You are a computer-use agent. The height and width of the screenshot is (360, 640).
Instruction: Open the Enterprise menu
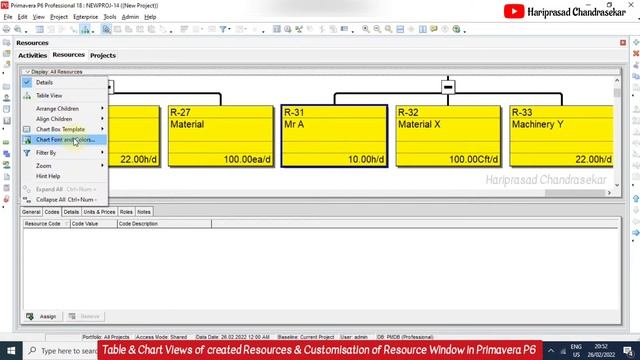click(86, 17)
